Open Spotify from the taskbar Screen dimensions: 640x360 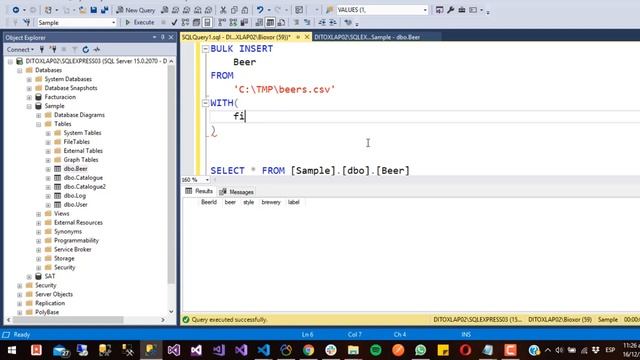click(376, 350)
